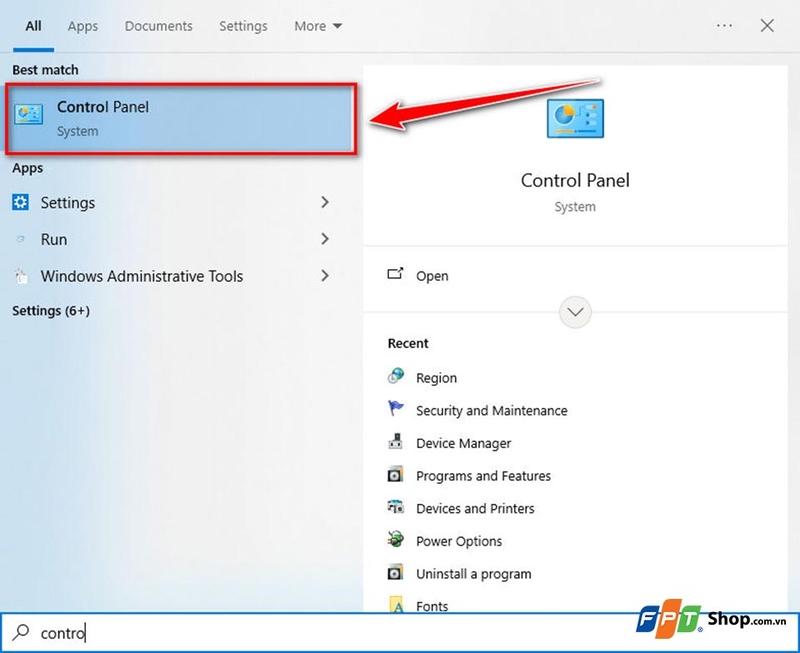
Task: Select Run in Apps results
Action: [x=171, y=239]
